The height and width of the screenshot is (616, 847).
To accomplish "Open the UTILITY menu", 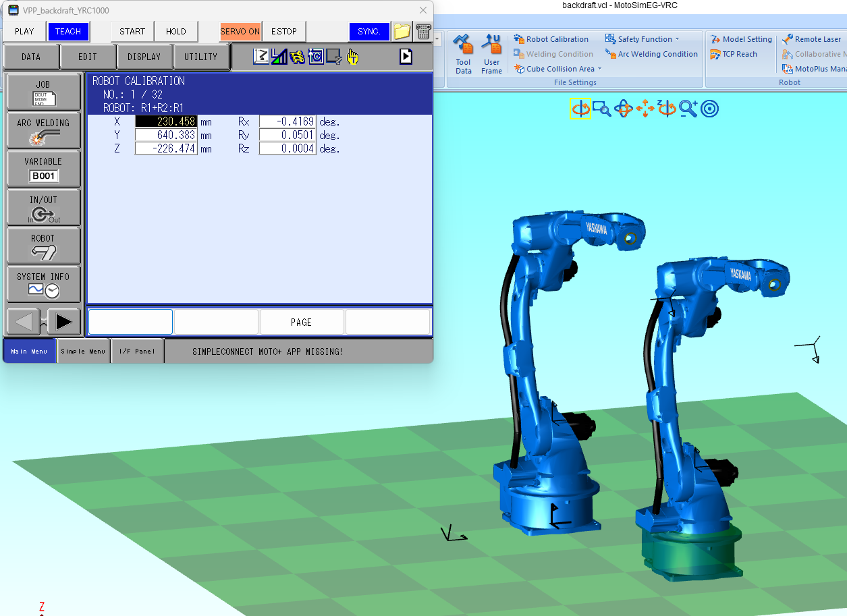I will pyautogui.click(x=201, y=57).
